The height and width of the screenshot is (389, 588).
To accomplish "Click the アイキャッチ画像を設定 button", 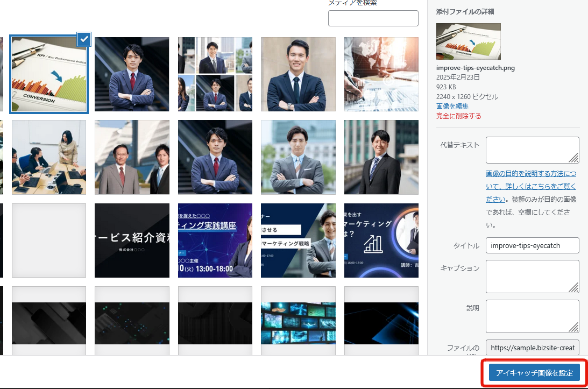I will coord(534,373).
